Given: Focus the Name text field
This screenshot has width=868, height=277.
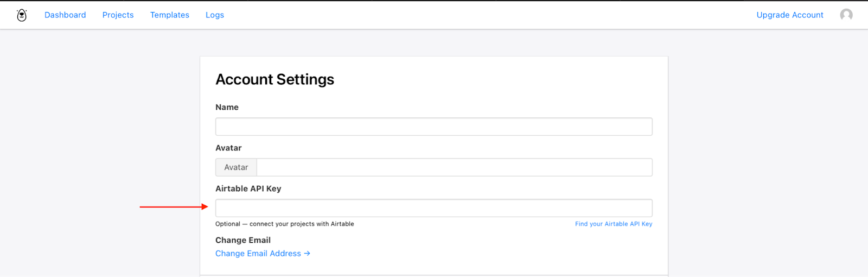Looking at the screenshot, I should pos(433,127).
